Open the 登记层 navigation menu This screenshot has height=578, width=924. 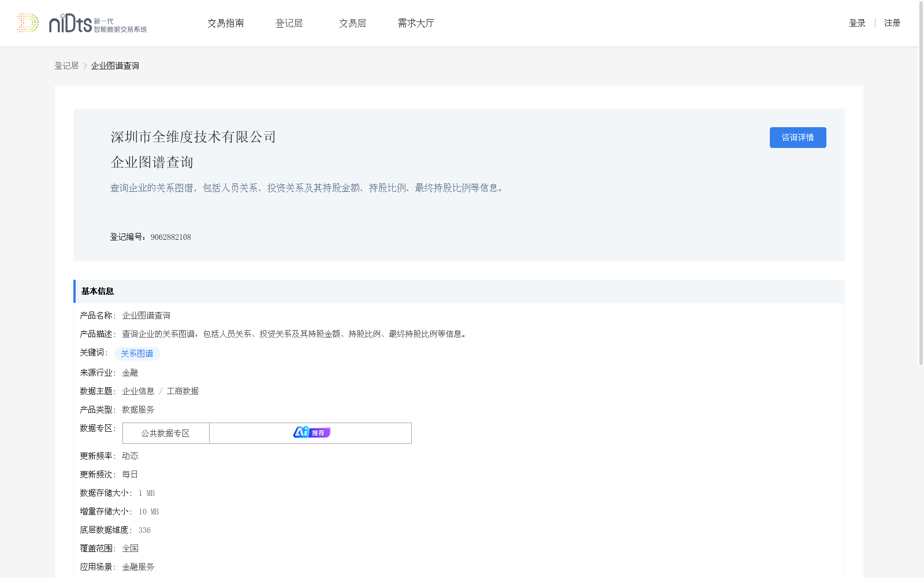[289, 23]
